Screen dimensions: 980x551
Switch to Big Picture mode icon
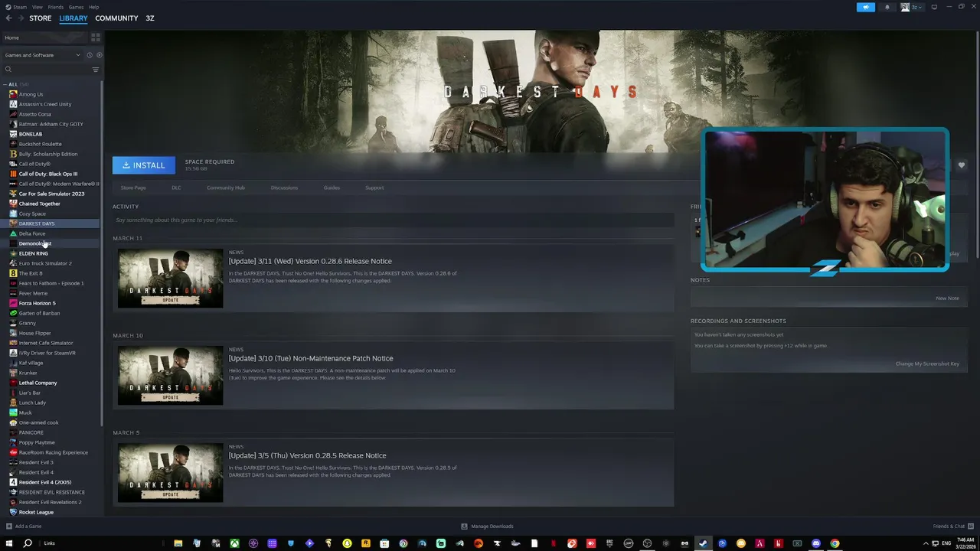pos(934,7)
